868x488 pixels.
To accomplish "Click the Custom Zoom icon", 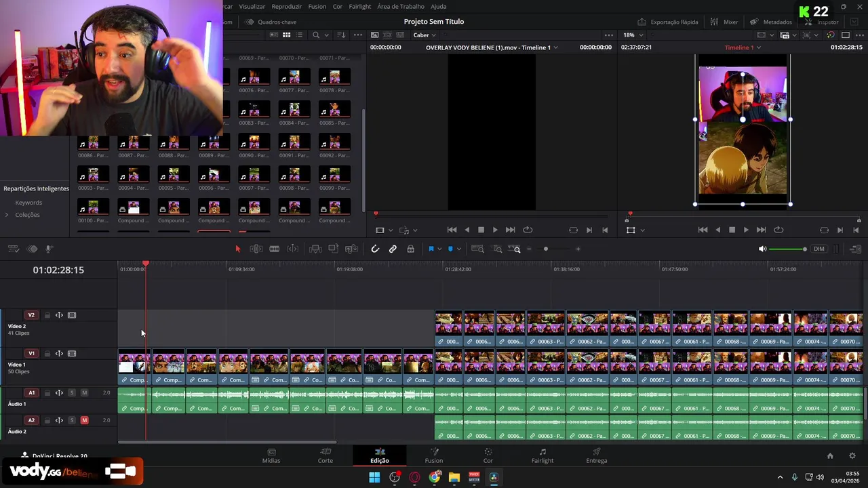I will [x=515, y=249].
